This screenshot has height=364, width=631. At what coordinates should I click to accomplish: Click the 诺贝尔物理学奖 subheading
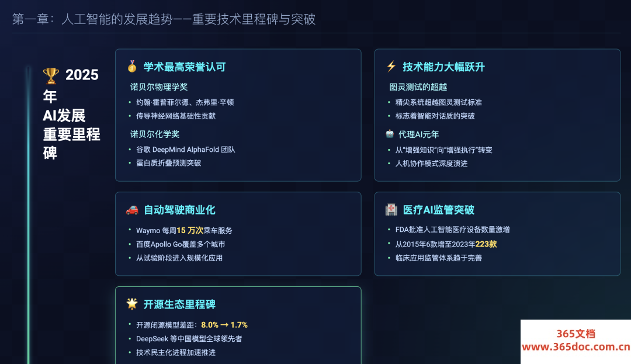(x=159, y=87)
